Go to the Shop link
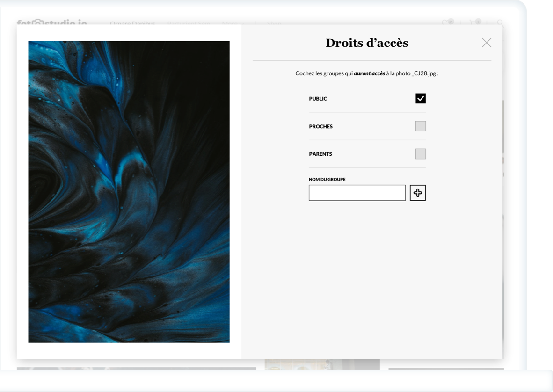Screen dimensions: 553x392 (275, 23)
